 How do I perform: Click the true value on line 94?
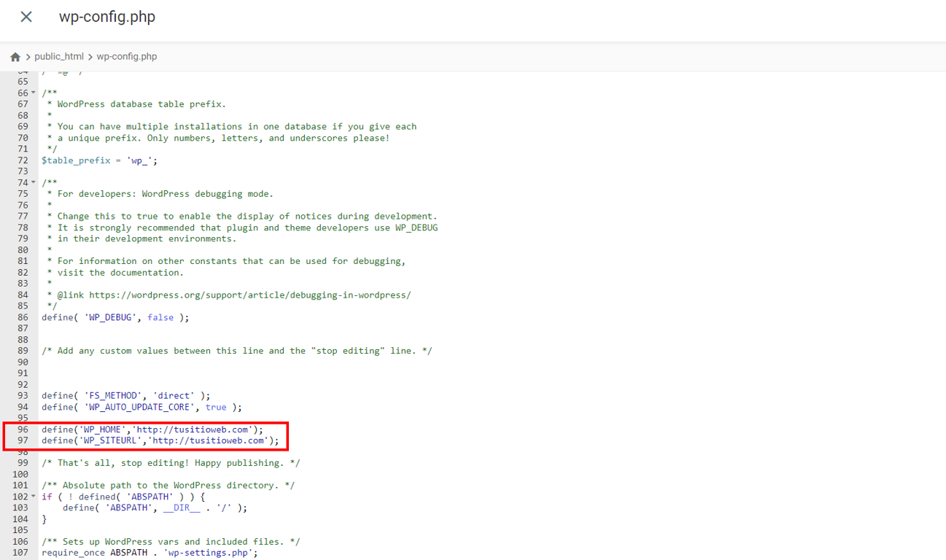(216, 407)
